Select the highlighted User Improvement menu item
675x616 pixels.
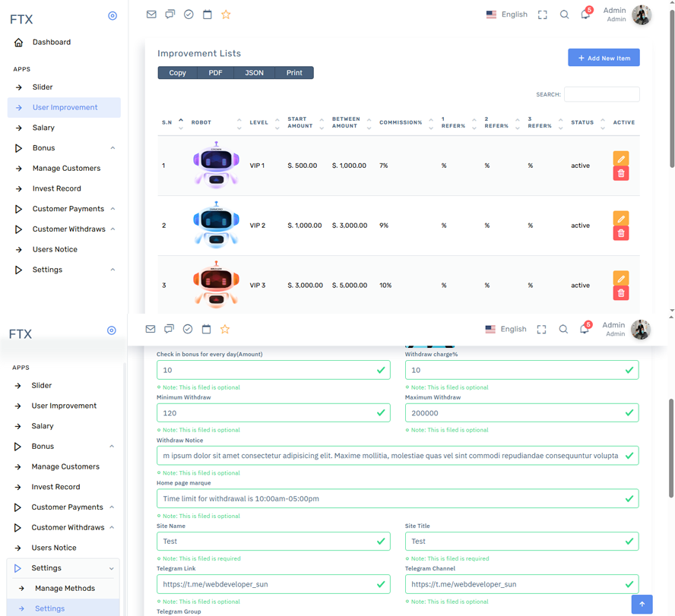tap(65, 108)
